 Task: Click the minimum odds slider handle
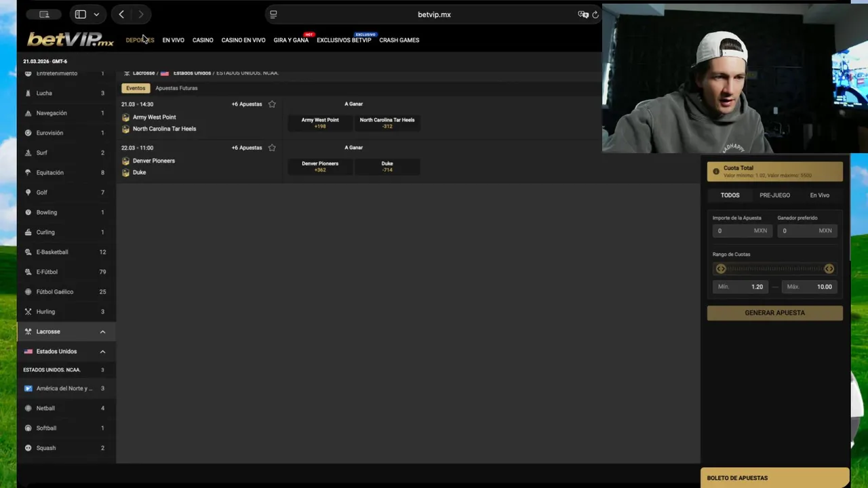(x=721, y=269)
